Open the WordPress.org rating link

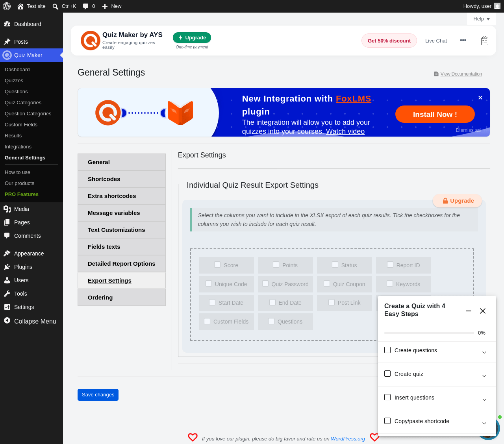[348, 438]
